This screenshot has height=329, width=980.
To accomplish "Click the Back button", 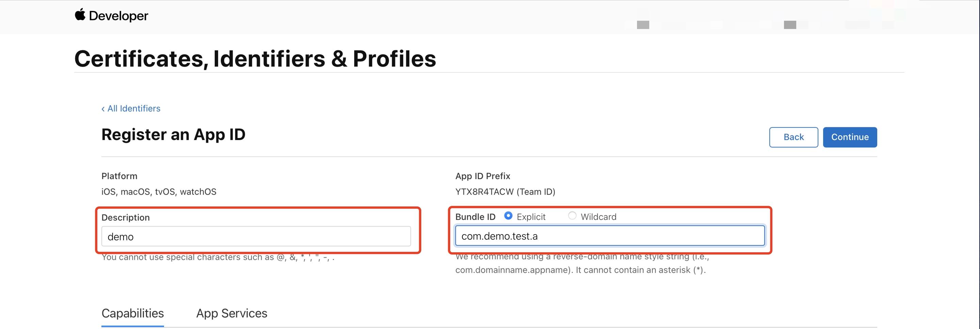I will click(794, 137).
